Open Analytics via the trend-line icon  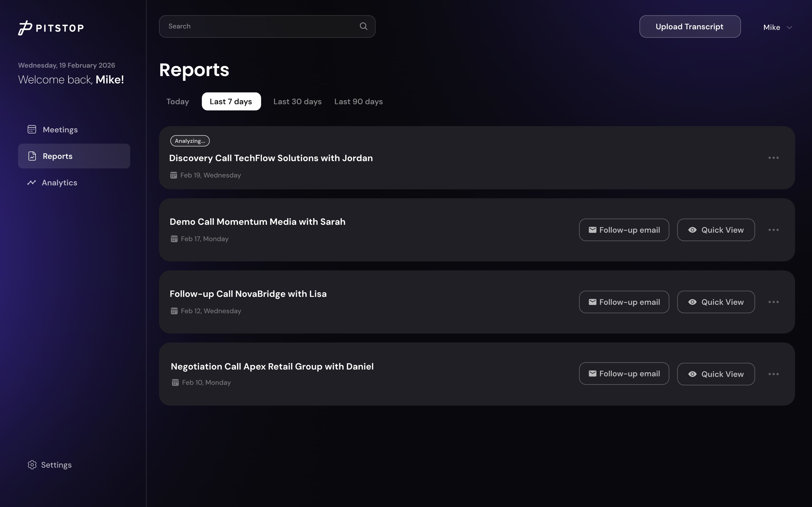32,182
